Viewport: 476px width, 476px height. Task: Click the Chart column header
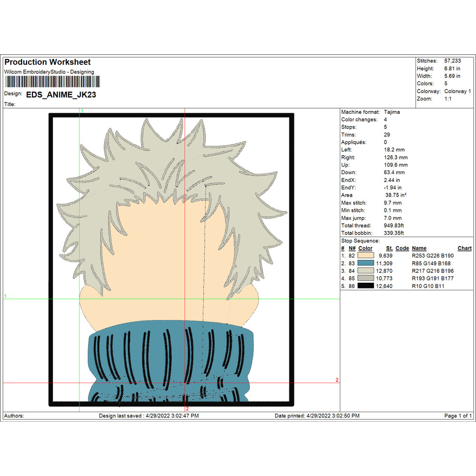(464, 248)
